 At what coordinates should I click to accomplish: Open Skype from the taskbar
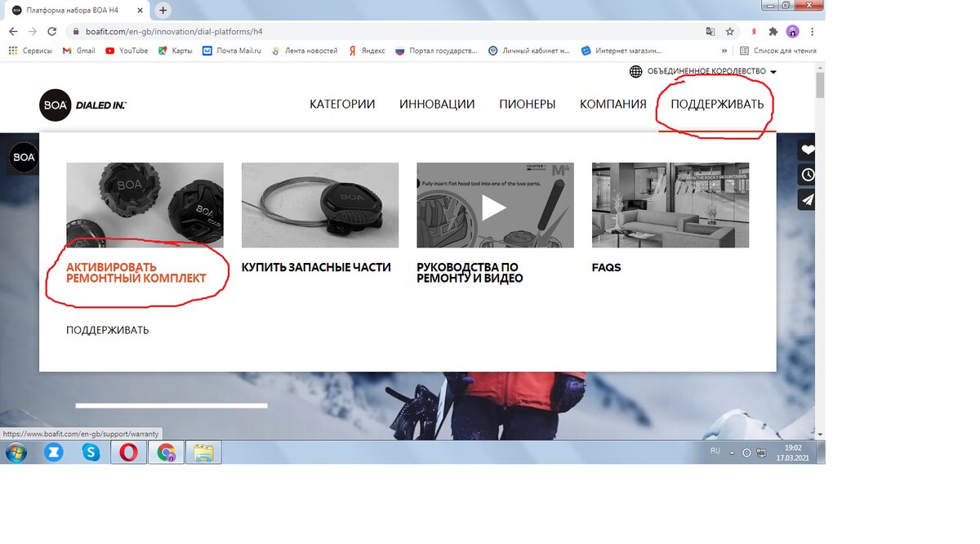[91, 453]
